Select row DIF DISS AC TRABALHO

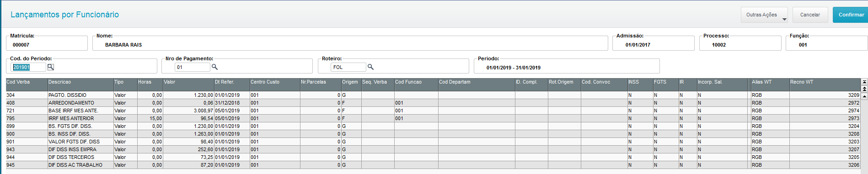tap(433, 165)
